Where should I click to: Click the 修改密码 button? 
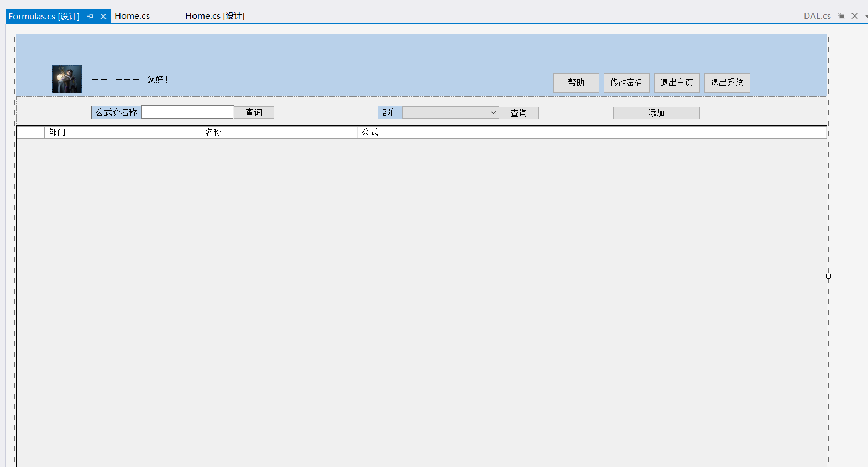(x=626, y=83)
